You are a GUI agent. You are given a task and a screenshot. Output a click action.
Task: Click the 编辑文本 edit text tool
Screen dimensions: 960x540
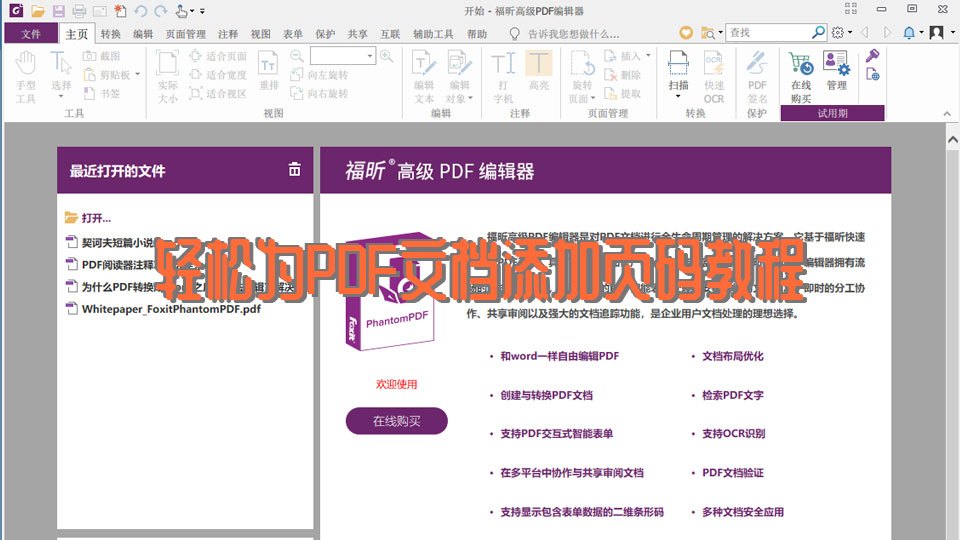(424, 77)
